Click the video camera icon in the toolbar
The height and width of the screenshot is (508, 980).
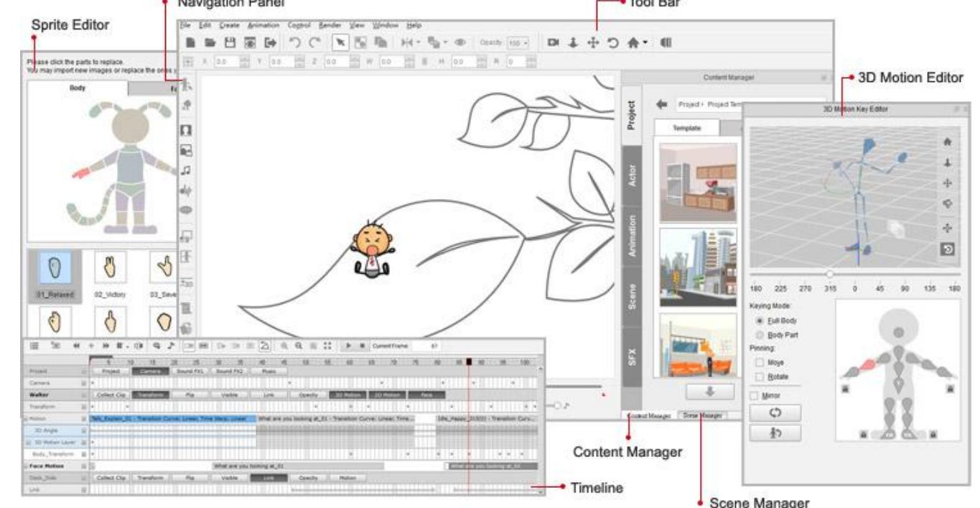pos(554,42)
